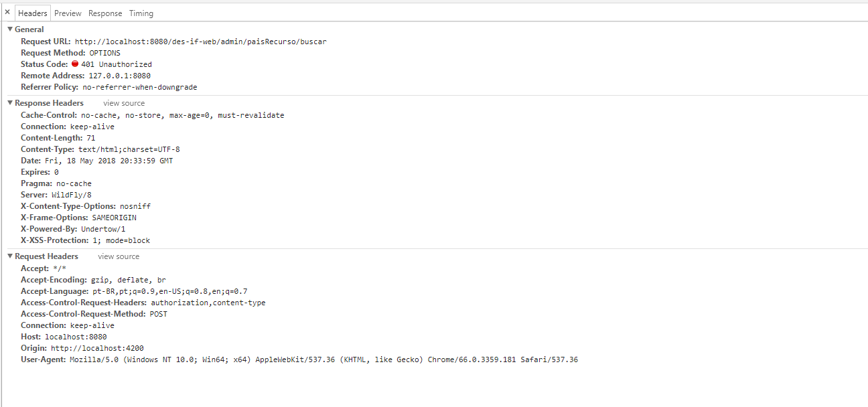
Task: Collapse the General section triangle
Action: point(10,29)
